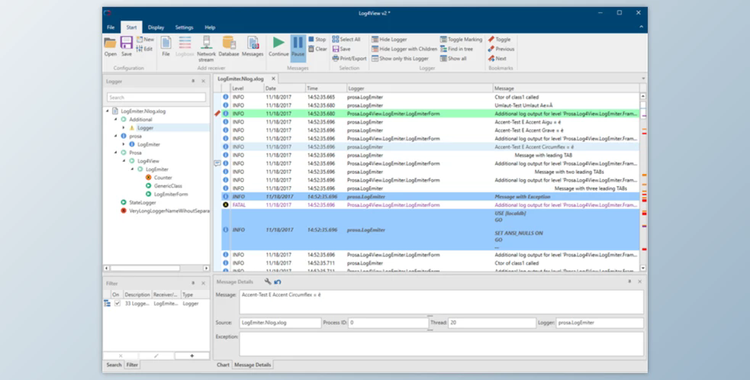This screenshot has height=380, width=750.
Task: Toggle the 33 Logge... filter checkbox
Action: pos(117,303)
